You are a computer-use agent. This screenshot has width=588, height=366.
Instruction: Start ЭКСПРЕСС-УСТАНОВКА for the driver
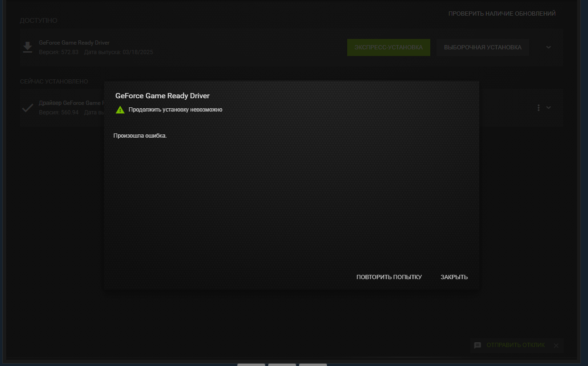[389, 47]
